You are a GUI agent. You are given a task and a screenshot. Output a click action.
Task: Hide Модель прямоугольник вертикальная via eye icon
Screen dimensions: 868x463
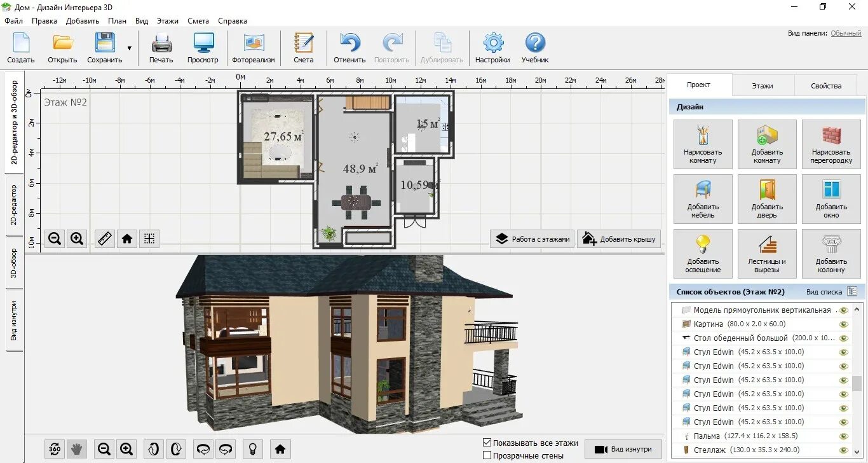(x=844, y=310)
